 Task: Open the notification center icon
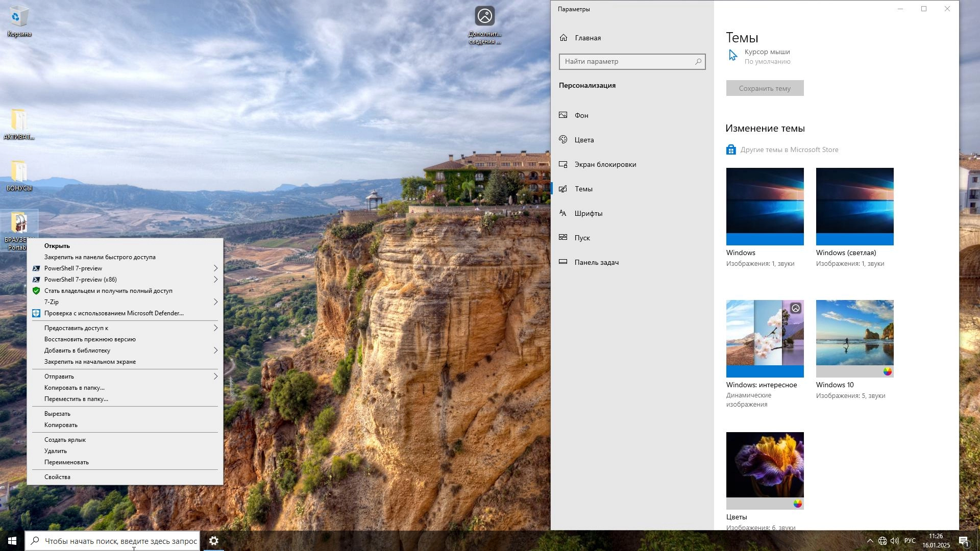pos(964,541)
